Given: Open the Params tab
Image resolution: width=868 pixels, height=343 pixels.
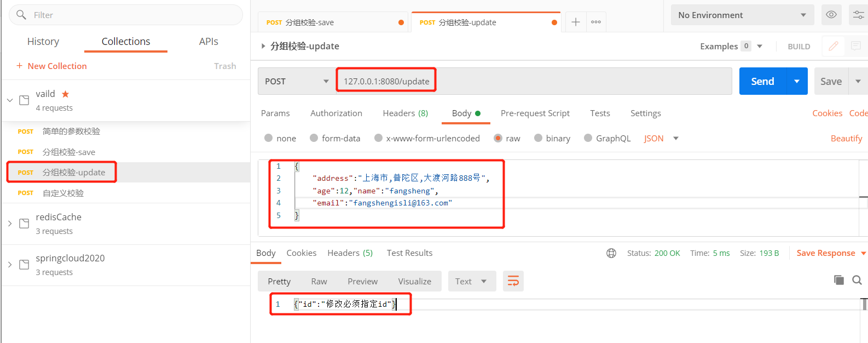Looking at the screenshot, I should click(x=275, y=113).
